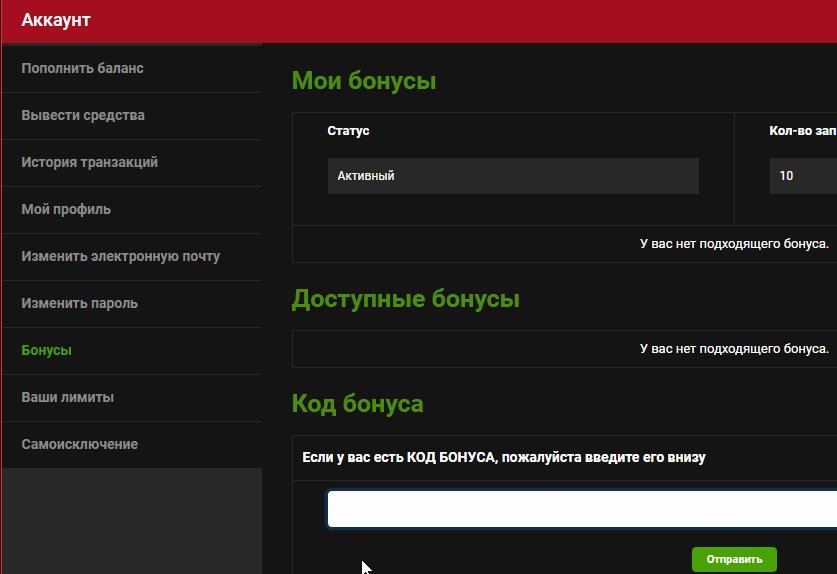Click the Активный status cell
Viewport: 837px width, 574px height.
pos(513,176)
